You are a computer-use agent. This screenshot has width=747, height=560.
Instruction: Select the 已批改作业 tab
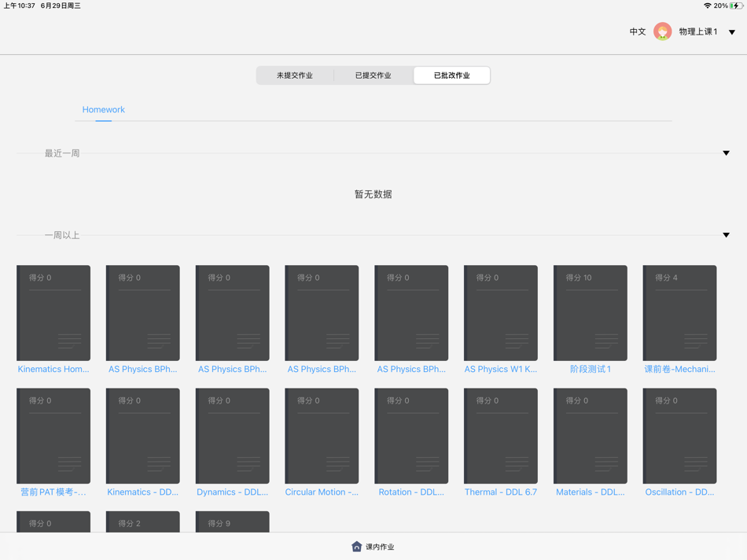coord(451,76)
